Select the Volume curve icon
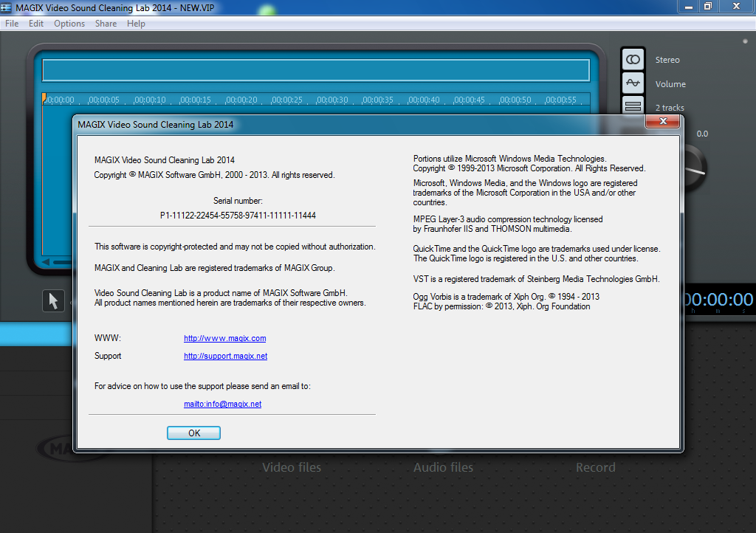The height and width of the screenshot is (533, 756). tap(633, 83)
